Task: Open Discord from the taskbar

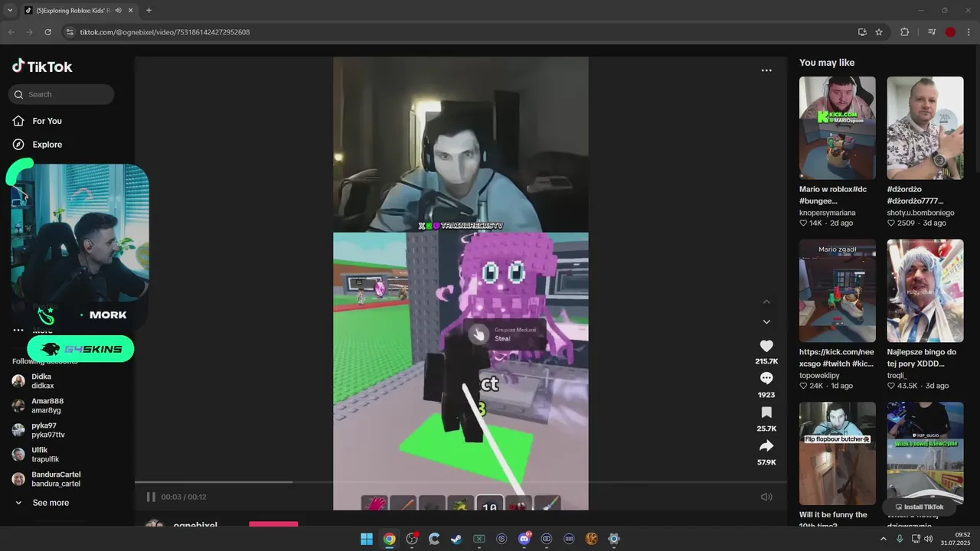Action: click(x=524, y=539)
